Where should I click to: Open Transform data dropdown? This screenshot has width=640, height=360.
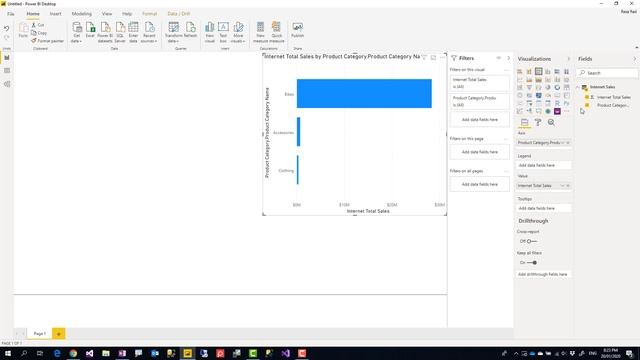coord(173,32)
